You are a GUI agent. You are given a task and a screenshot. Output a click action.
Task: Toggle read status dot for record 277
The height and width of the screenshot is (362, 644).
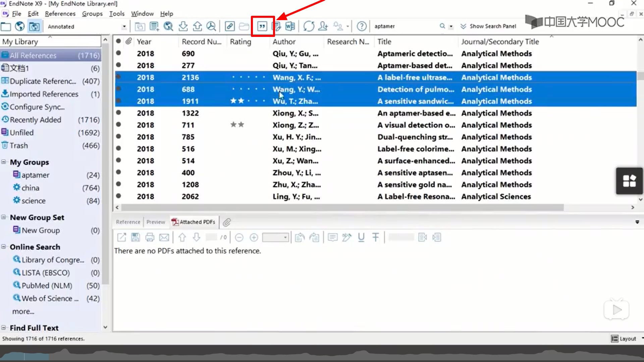pyautogui.click(x=118, y=65)
